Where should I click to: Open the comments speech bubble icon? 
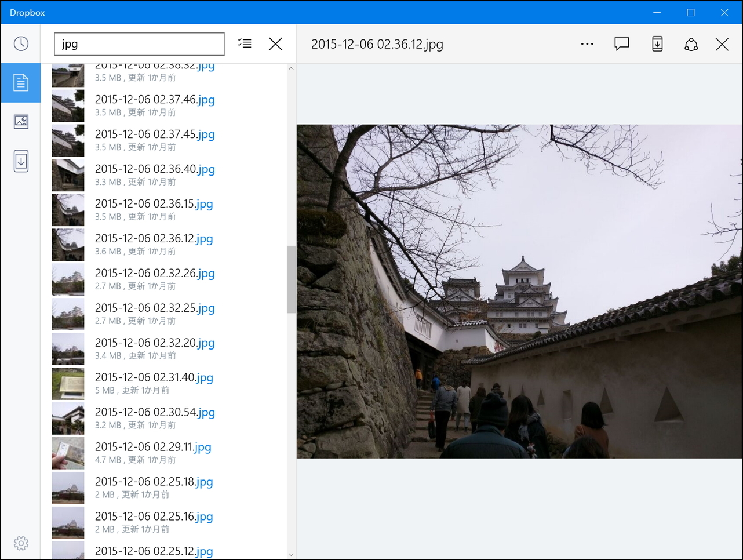click(x=622, y=44)
